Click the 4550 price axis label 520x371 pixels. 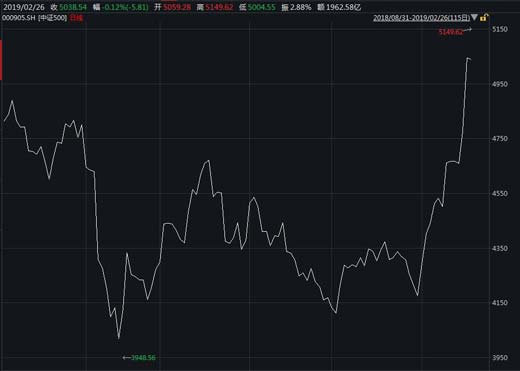pyautogui.click(x=500, y=193)
